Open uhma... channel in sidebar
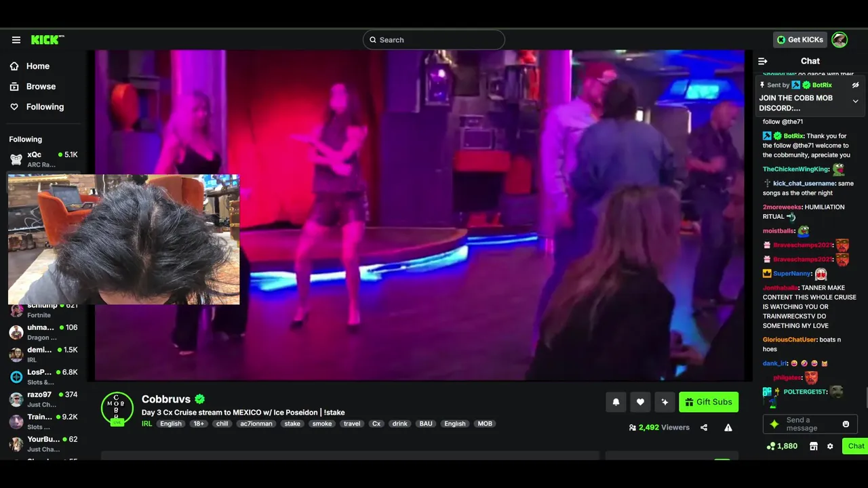The image size is (868, 488). pyautogui.click(x=43, y=332)
